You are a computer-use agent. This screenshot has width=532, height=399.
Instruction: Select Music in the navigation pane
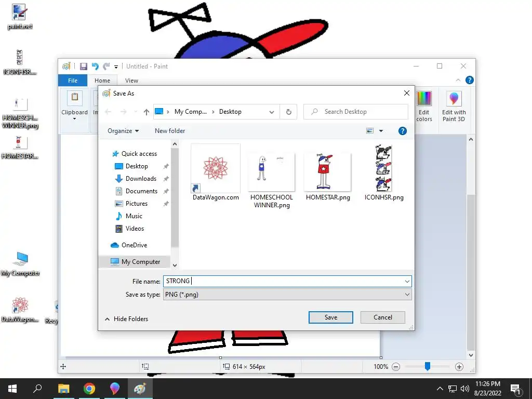point(134,216)
